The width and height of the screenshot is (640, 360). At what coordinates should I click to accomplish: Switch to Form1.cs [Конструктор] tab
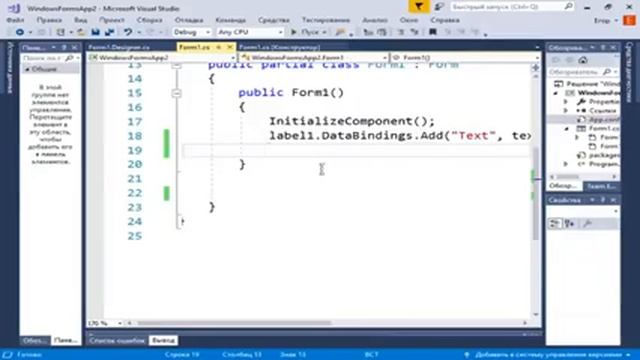pyautogui.click(x=279, y=47)
